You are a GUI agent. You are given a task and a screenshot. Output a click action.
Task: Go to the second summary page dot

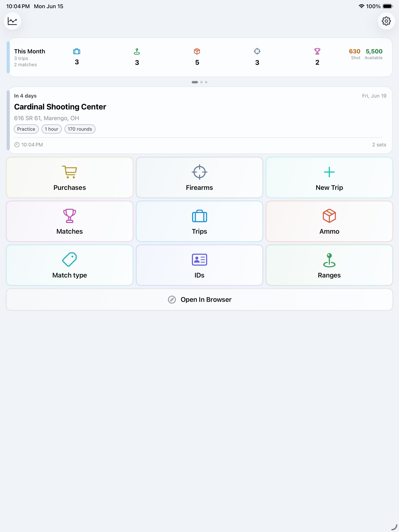pyautogui.click(x=201, y=82)
